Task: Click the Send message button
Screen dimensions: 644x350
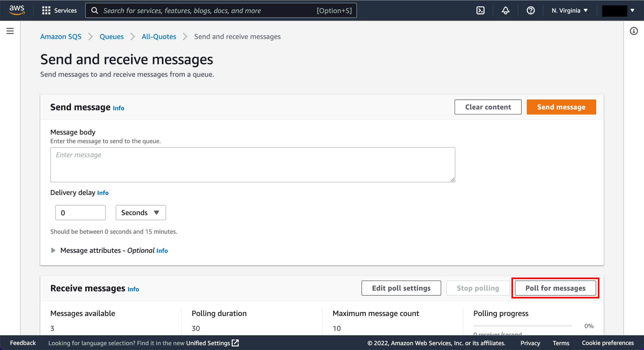Action: [561, 107]
